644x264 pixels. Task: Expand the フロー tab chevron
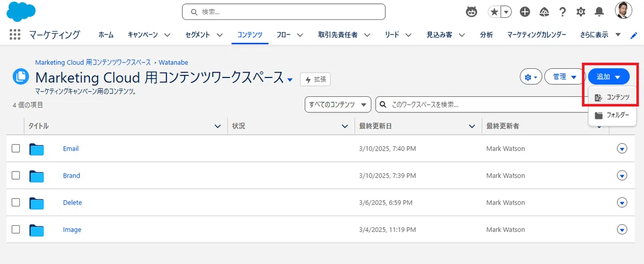(x=300, y=35)
